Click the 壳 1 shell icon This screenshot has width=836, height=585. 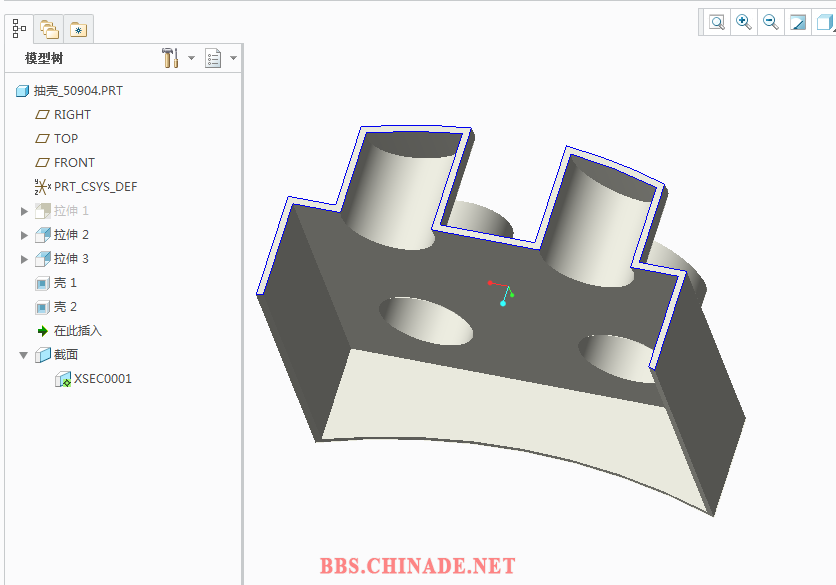coord(43,283)
